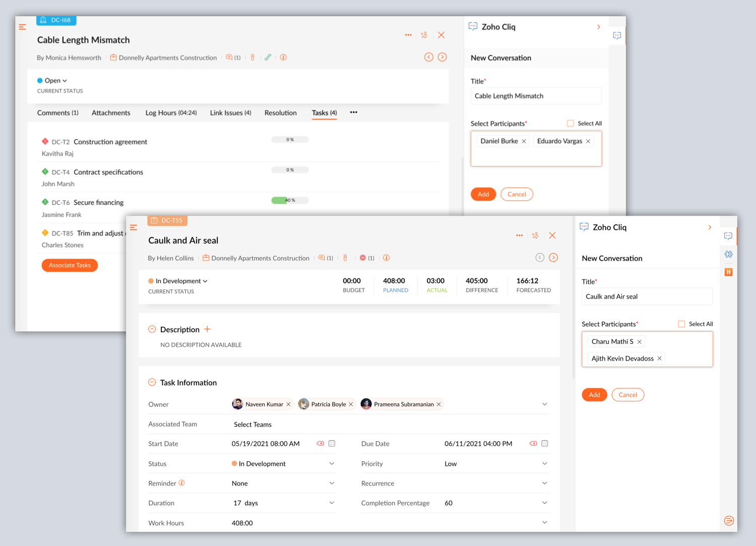Click the Secure financing 40% progress bar
This screenshot has width=756, height=546.
point(290,201)
